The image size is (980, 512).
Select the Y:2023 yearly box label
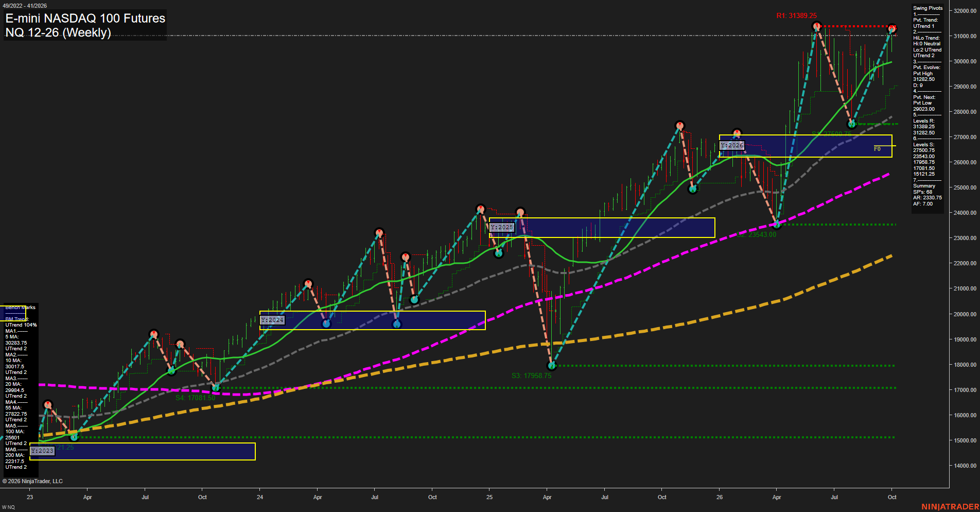coord(42,451)
